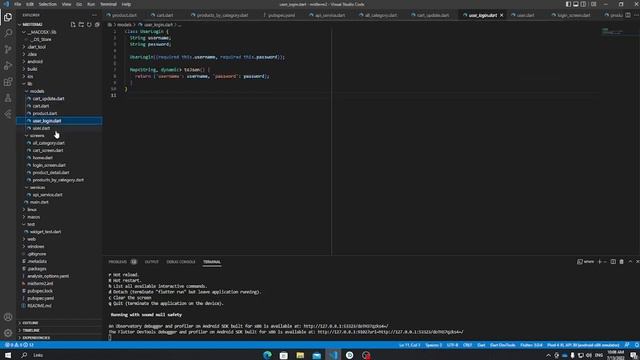The width and height of the screenshot is (640, 360).
Task: Expand the Timeline section
Action: 59,330
